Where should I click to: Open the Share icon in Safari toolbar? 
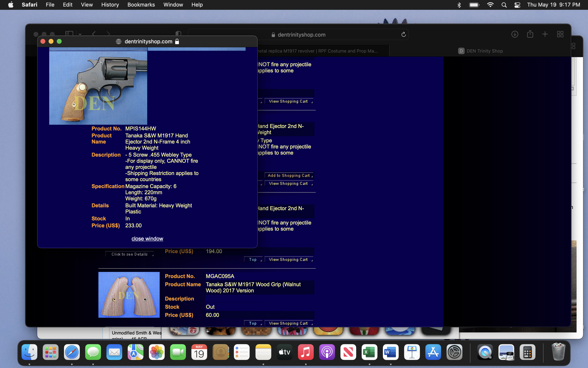click(x=530, y=34)
